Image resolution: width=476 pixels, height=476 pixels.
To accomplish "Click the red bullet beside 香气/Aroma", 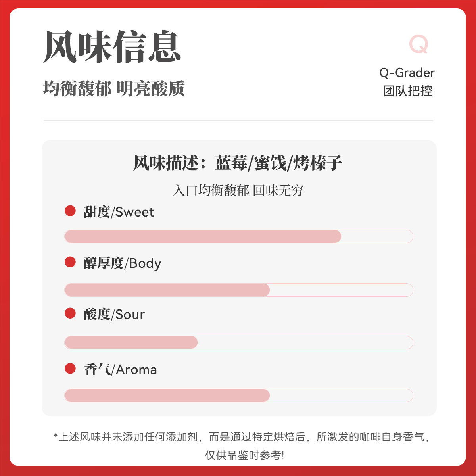I will 70,369.
